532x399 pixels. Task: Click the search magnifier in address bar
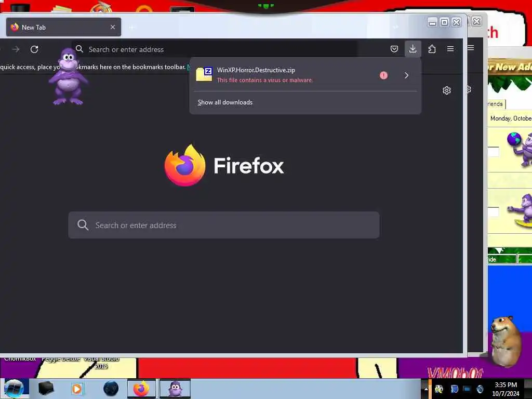click(x=79, y=49)
